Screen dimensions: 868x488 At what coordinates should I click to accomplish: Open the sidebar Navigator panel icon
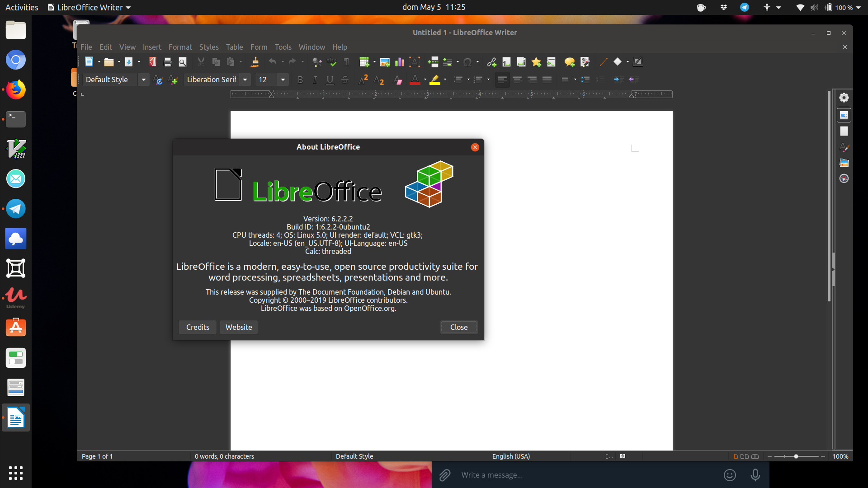[x=844, y=178]
